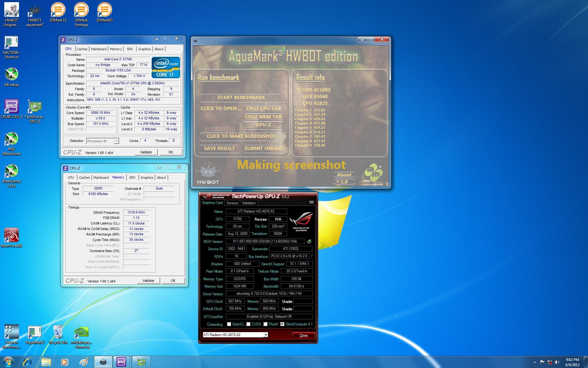Click OK in lower CPU-Z window

[x=173, y=281]
